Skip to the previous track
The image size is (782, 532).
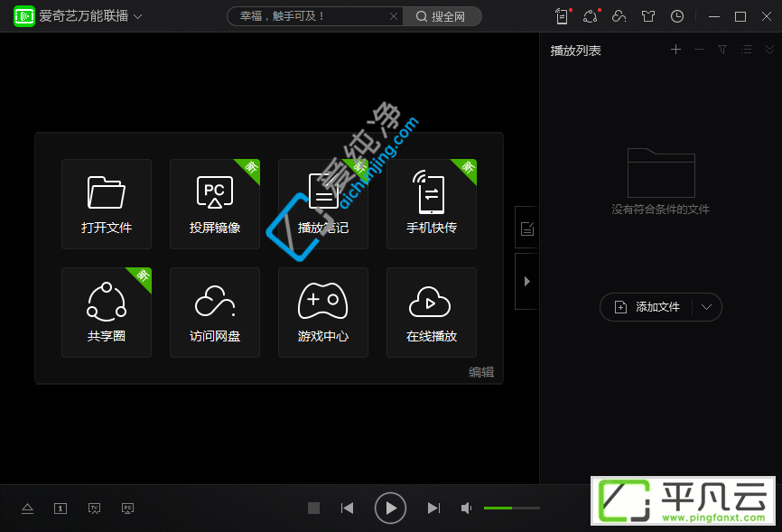(347, 508)
